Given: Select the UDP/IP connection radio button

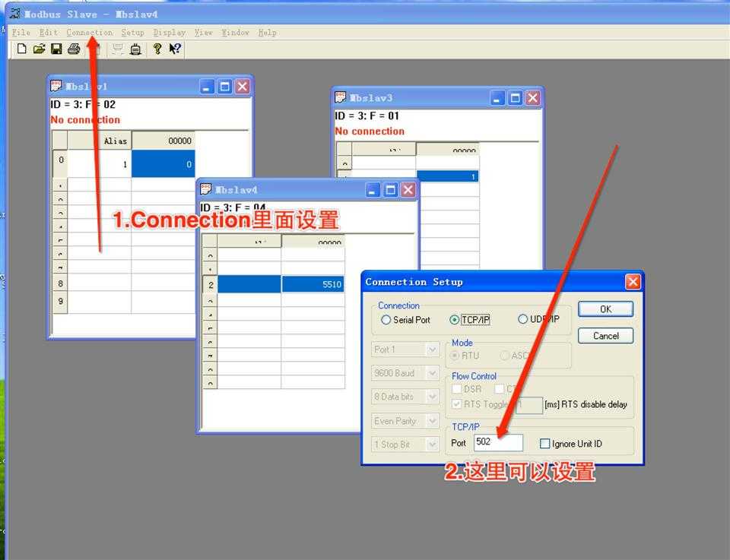Looking at the screenshot, I should click(523, 319).
